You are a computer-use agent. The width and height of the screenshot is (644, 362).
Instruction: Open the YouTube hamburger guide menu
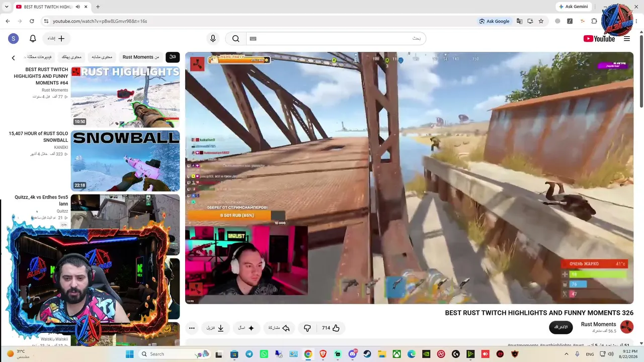[x=627, y=39]
